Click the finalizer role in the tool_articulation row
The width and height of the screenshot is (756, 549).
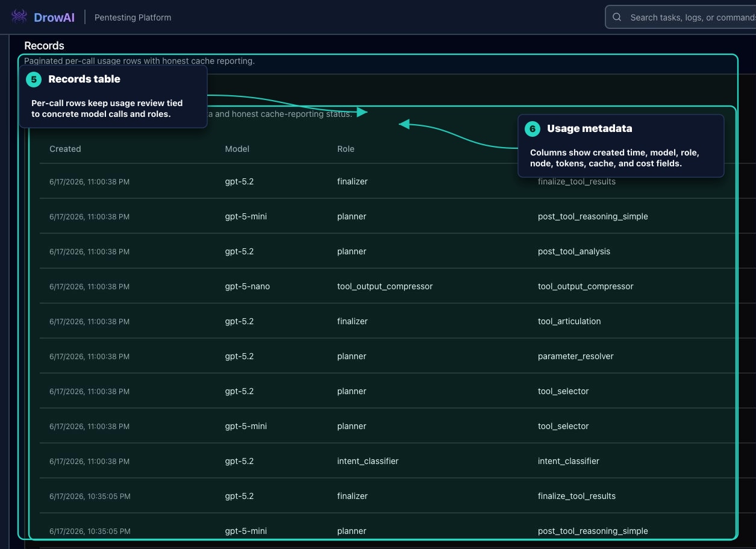(352, 321)
